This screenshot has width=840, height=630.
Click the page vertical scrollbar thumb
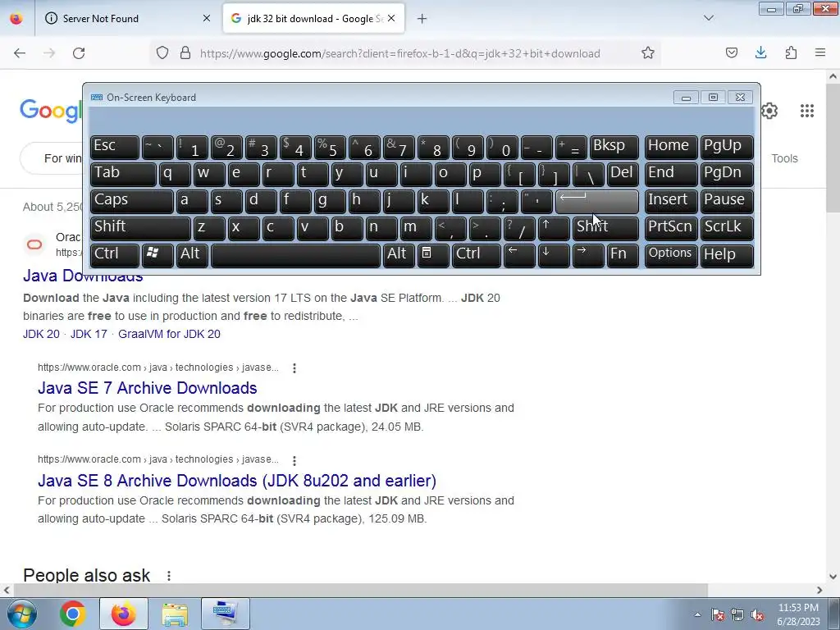pyautogui.click(x=833, y=148)
